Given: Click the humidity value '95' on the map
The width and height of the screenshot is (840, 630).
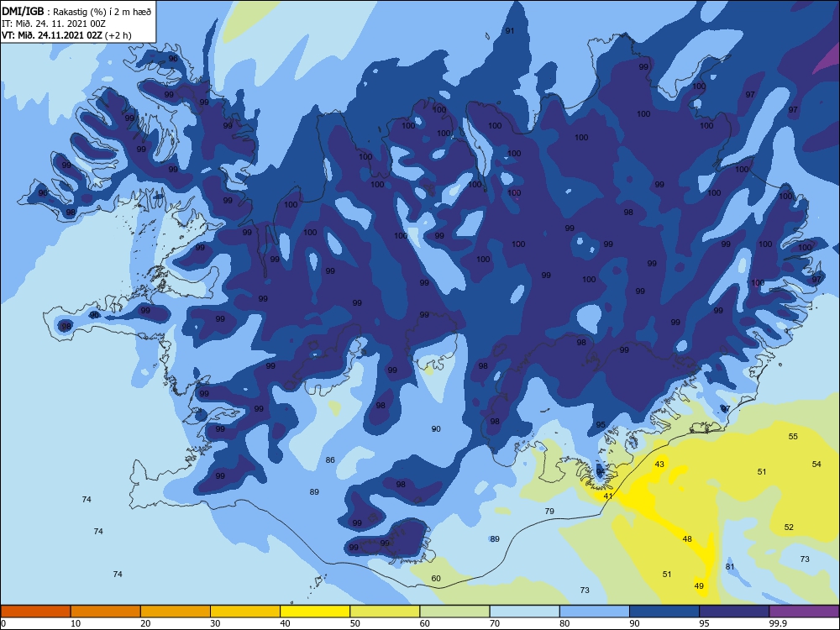Looking at the screenshot, I should tap(601, 424).
